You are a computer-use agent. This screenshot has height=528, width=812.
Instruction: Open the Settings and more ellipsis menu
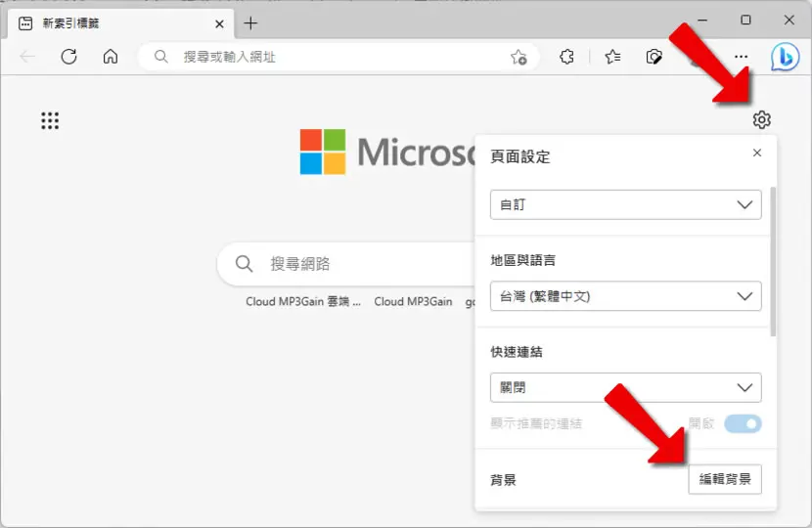click(741, 57)
